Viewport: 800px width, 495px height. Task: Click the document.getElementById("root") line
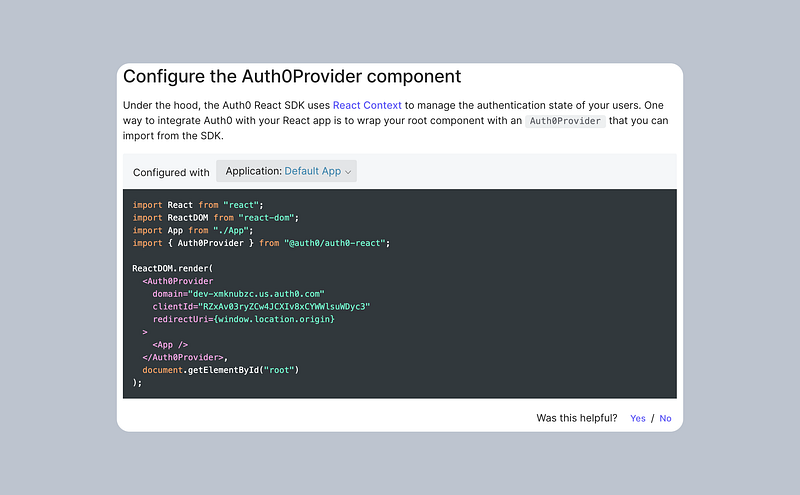pos(220,370)
